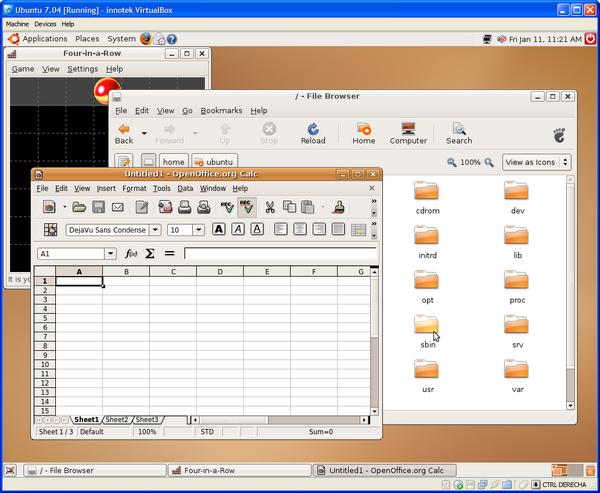This screenshot has width=600, height=493.
Task: Click the Paste clipboard icon
Action: pyautogui.click(x=308, y=207)
